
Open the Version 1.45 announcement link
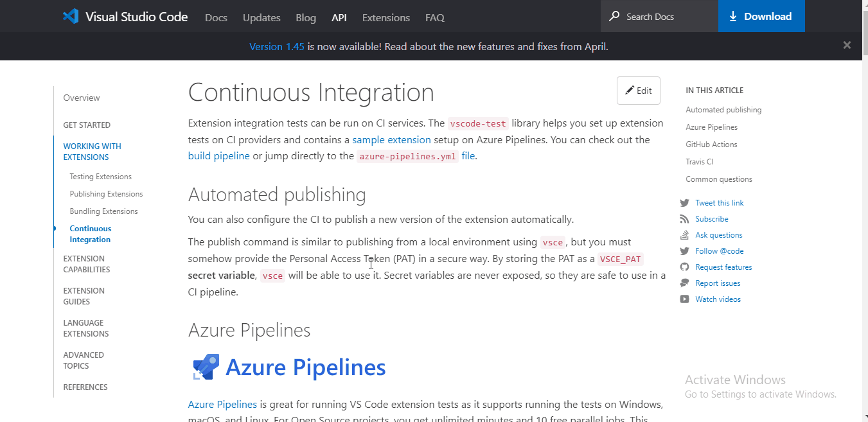[276, 46]
